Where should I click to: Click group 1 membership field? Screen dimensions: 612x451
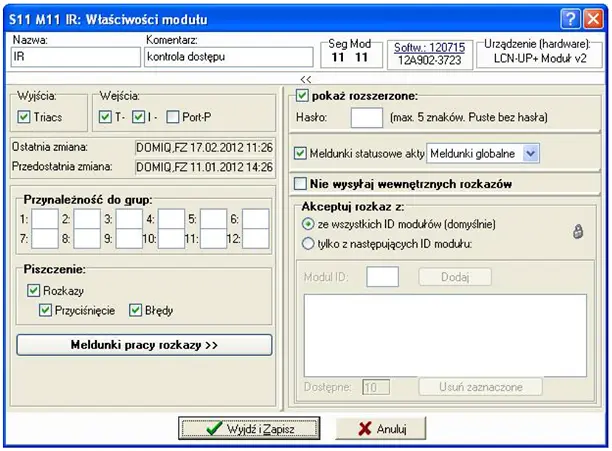45,216
